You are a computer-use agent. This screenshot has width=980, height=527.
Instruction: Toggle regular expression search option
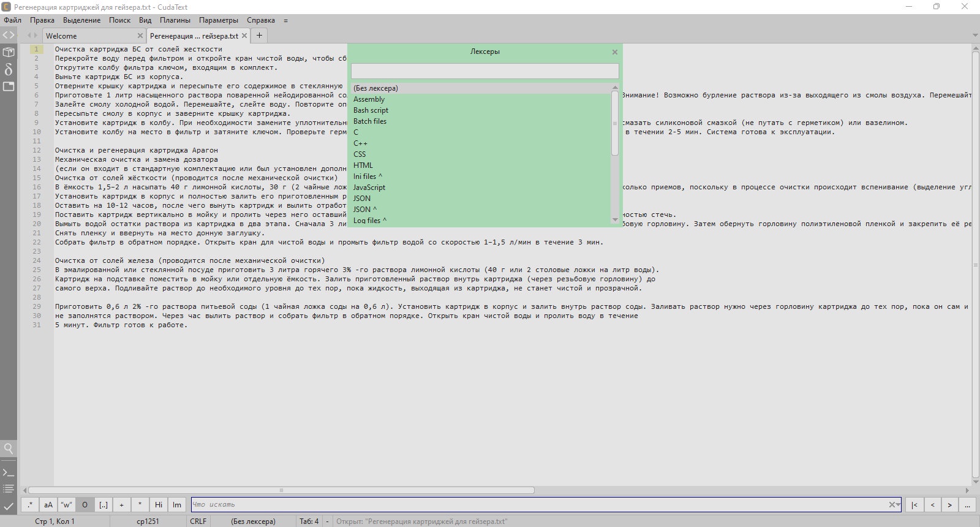pos(30,505)
